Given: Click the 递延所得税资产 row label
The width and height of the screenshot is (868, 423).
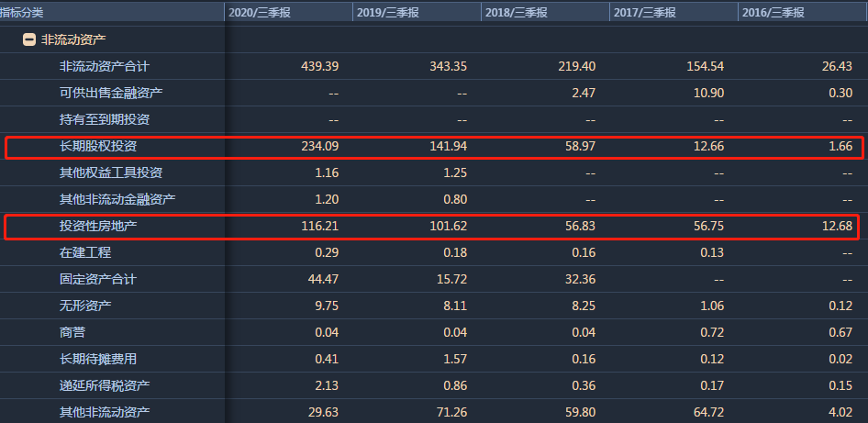Looking at the screenshot, I should pos(105,385).
